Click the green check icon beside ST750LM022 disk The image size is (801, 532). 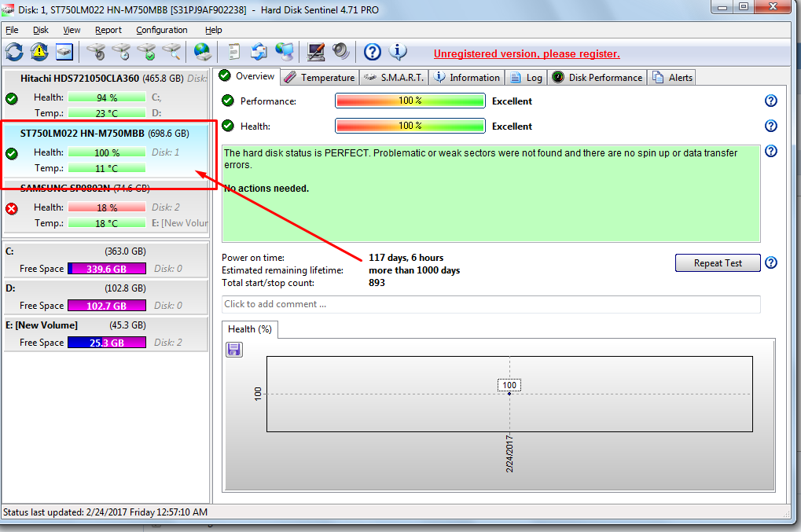coord(12,153)
